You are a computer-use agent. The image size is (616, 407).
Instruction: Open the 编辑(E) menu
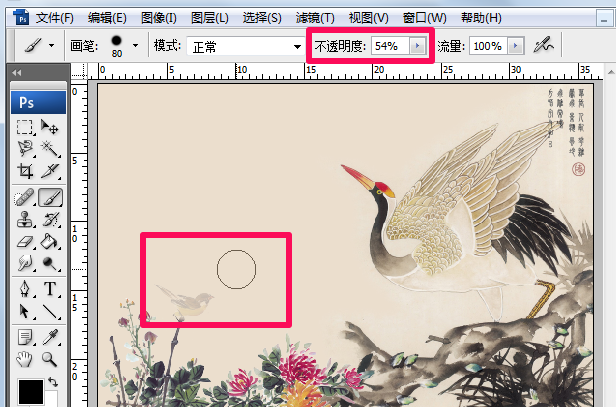click(x=107, y=18)
